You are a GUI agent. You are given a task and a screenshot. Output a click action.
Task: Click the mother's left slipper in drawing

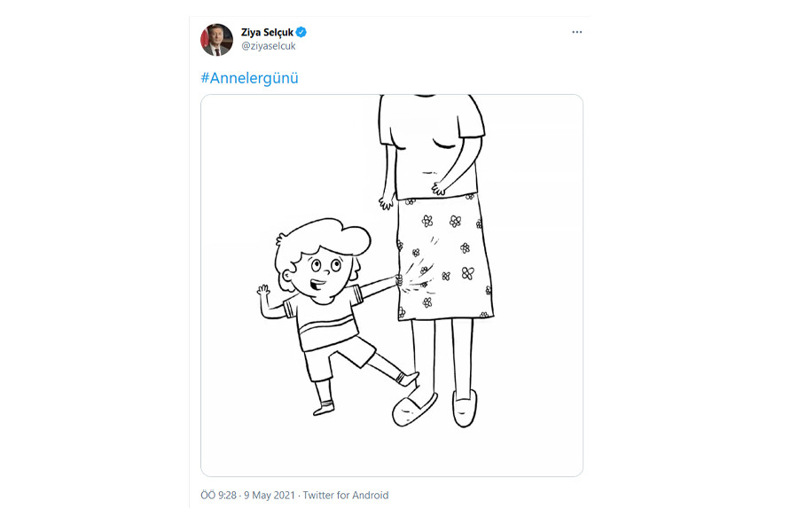[x=415, y=410]
